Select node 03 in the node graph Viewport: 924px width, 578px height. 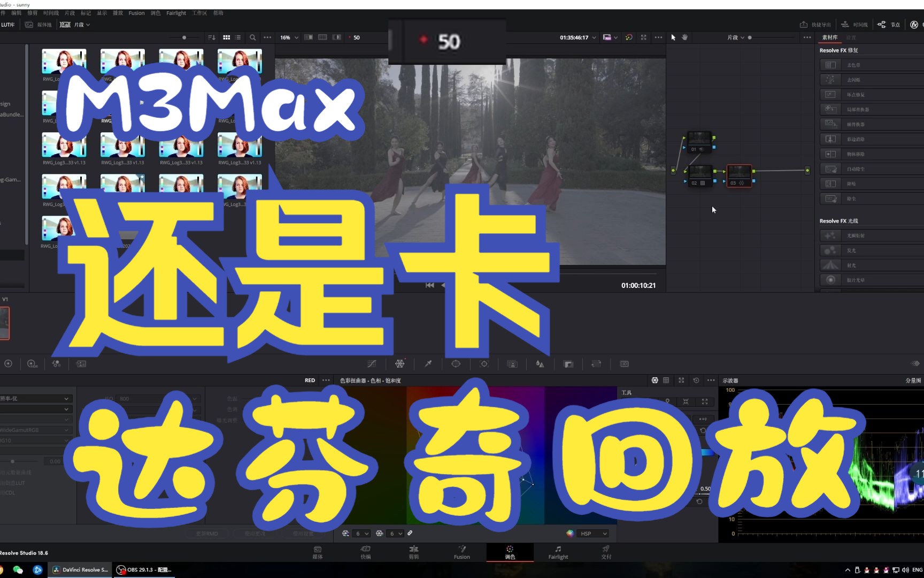pyautogui.click(x=739, y=176)
